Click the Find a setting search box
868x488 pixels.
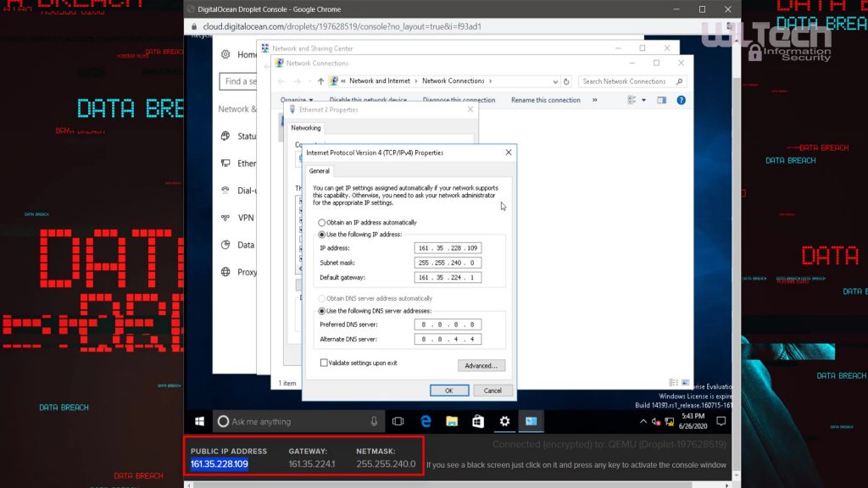tap(238, 81)
